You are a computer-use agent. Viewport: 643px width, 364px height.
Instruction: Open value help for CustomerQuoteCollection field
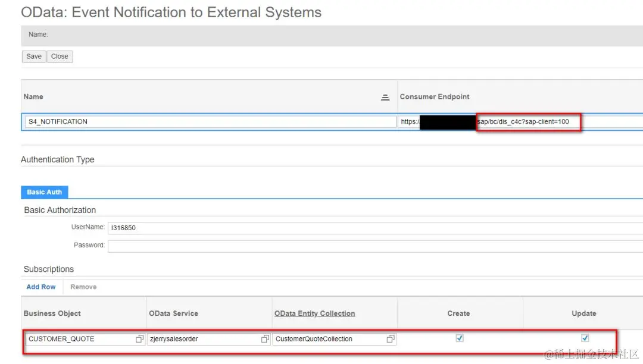pyautogui.click(x=391, y=338)
